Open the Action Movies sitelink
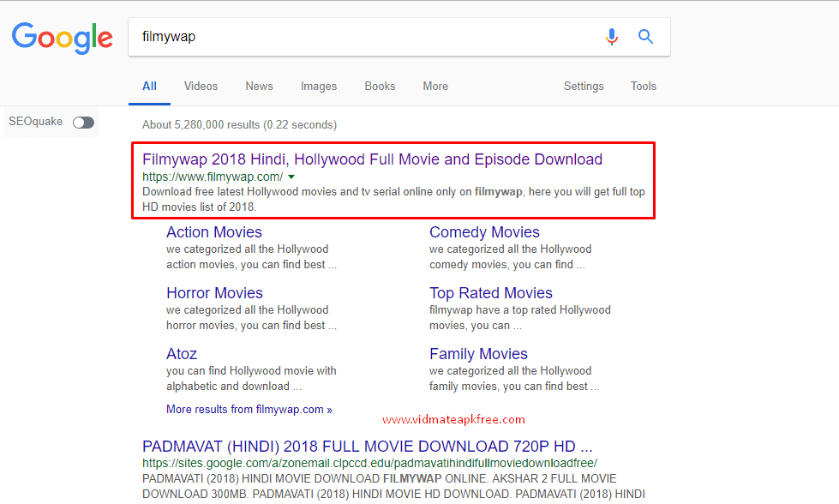Image resolution: width=839 pixels, height=504 pixels. point(213,231)
